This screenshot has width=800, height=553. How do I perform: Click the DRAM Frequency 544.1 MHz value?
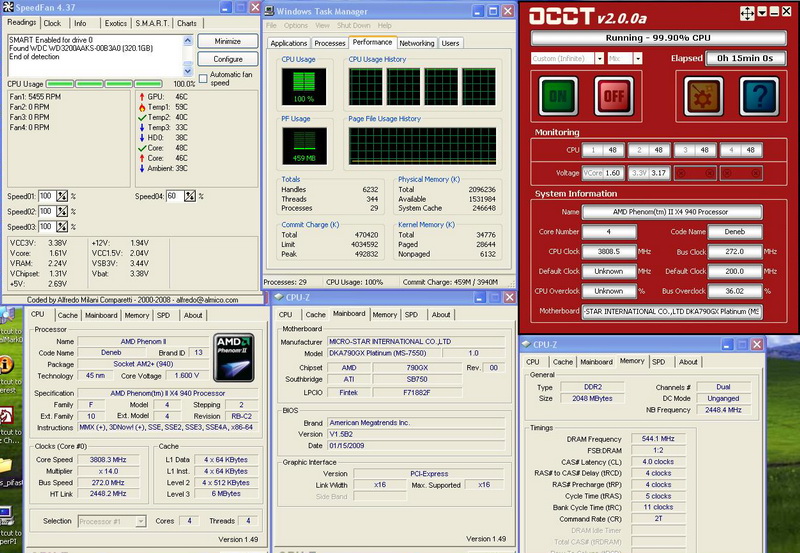(658, 439)
